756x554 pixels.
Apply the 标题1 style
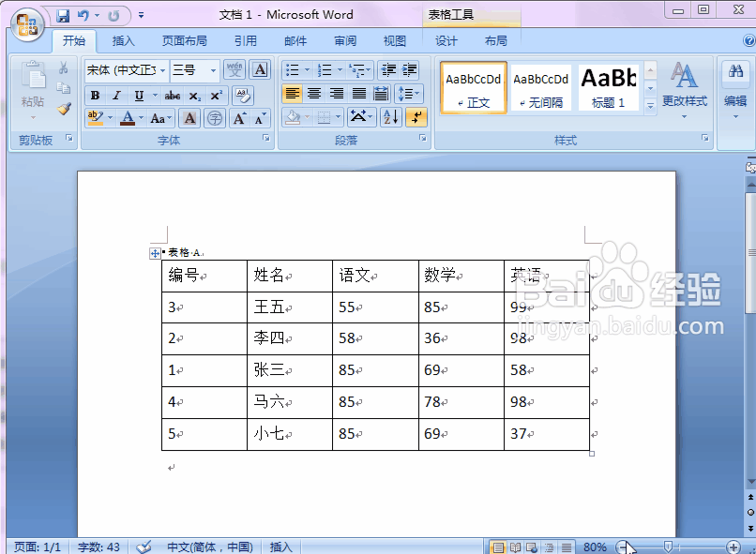coord(608,87)
